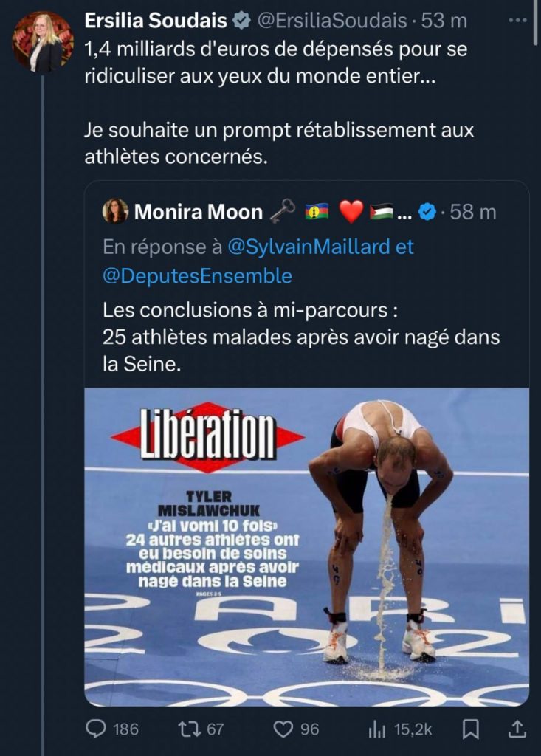
Task: Open Monira Moon's small avatar
Action: coord(116,211)
